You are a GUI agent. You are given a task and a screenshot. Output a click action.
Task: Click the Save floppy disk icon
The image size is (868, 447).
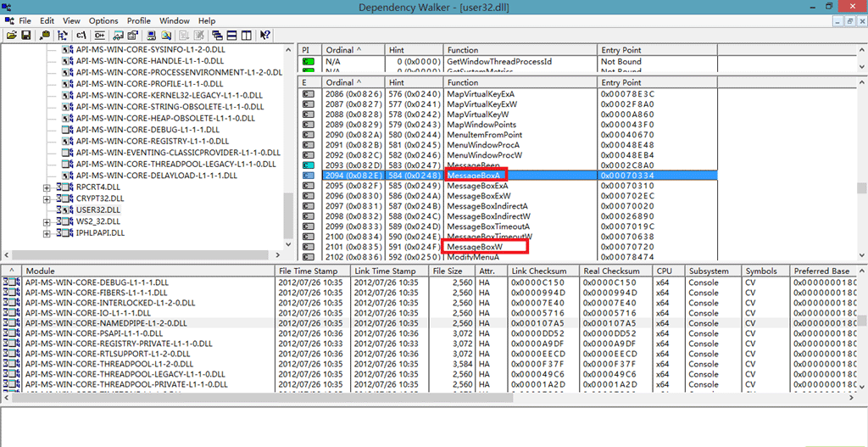25,36
